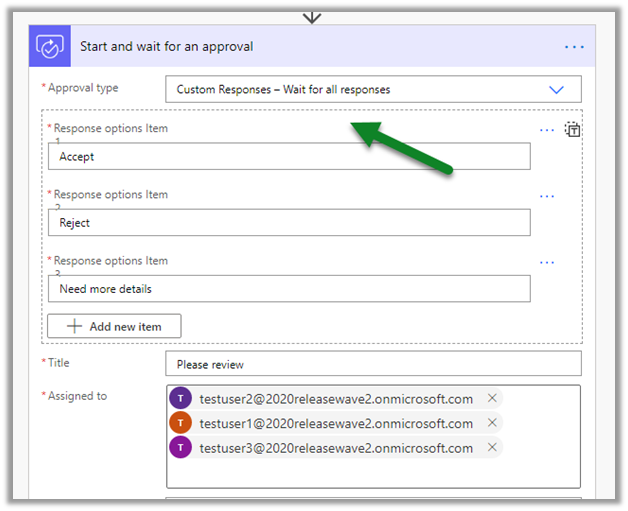628x511 pixels.
Task: Select the testuser1 avatar in Assigned to
Action: (x=180, y=423)
